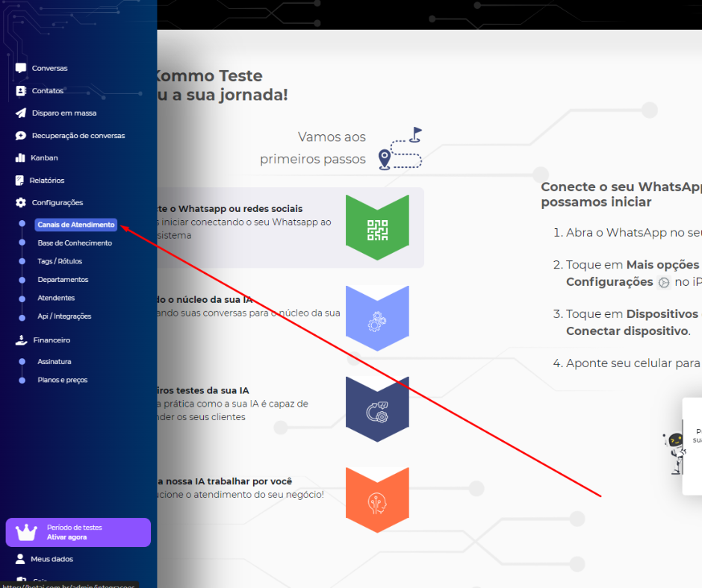Open the Contatos menu item
The height and width of the screenshot is (588, 702).
click(48, 91)
